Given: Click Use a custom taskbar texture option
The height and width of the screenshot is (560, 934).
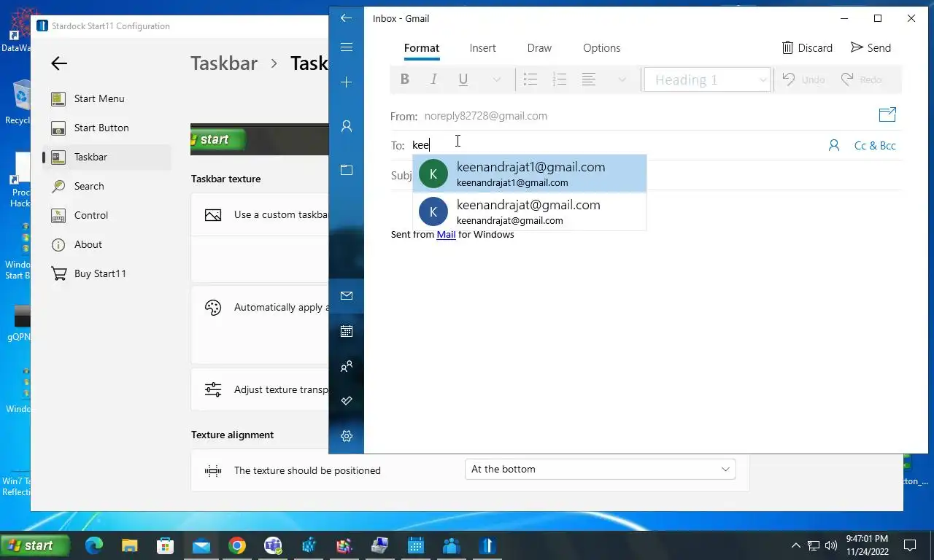Looking at the screenshot, I should [x=260, y=215].
